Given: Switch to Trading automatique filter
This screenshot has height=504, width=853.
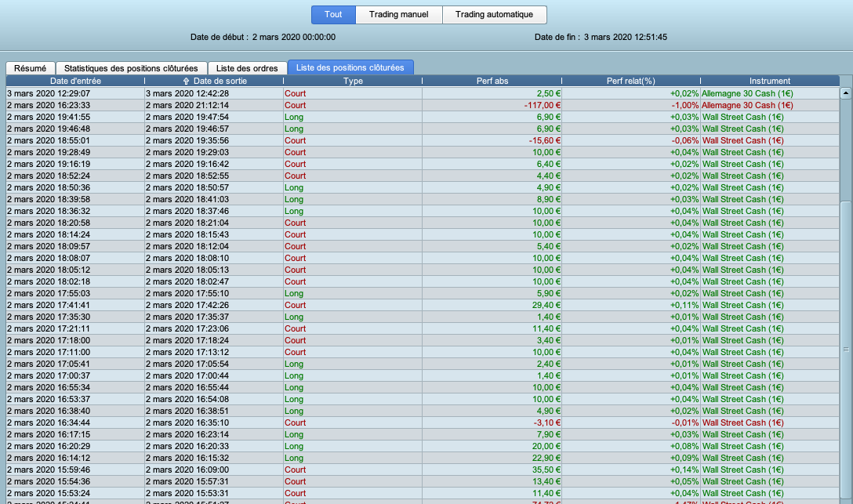Looking at the screenshot, I should (x=494, y=15).
